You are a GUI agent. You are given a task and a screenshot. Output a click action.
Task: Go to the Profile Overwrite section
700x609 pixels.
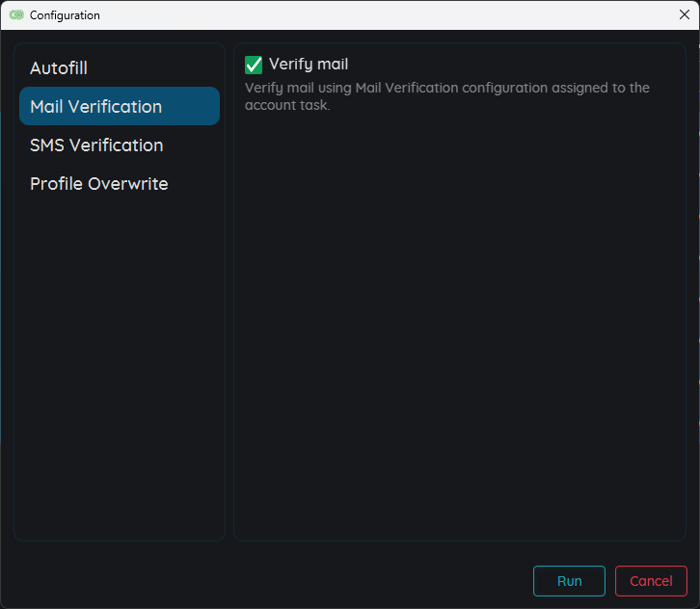(x=98, y=184)
